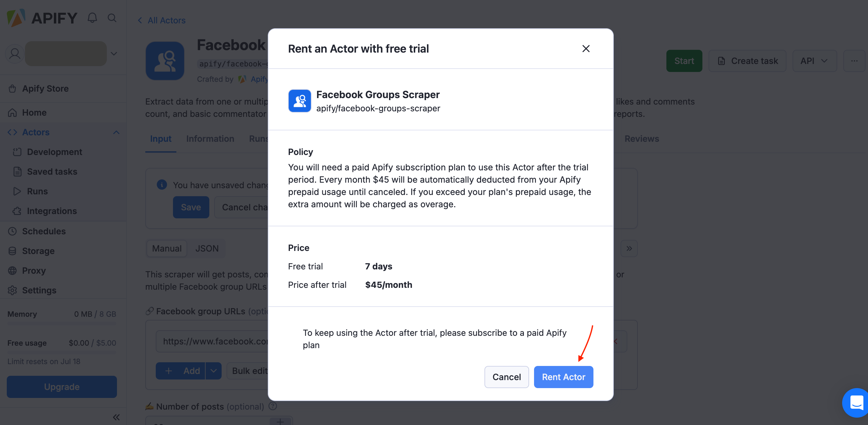The height and width of the screenshot is (425, 868).
Task: Confirm with the Rent Actor button
Action: tap(563, 377)
